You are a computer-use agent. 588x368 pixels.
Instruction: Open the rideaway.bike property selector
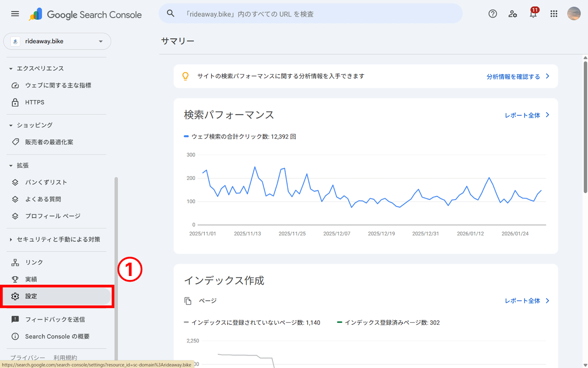click(x=57, y=41)
